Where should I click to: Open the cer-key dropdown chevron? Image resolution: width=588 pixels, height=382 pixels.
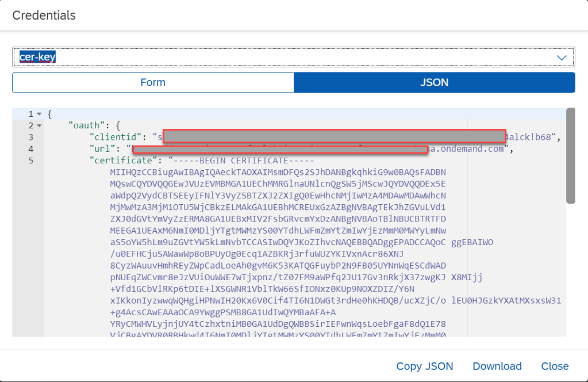pos(562,58)
